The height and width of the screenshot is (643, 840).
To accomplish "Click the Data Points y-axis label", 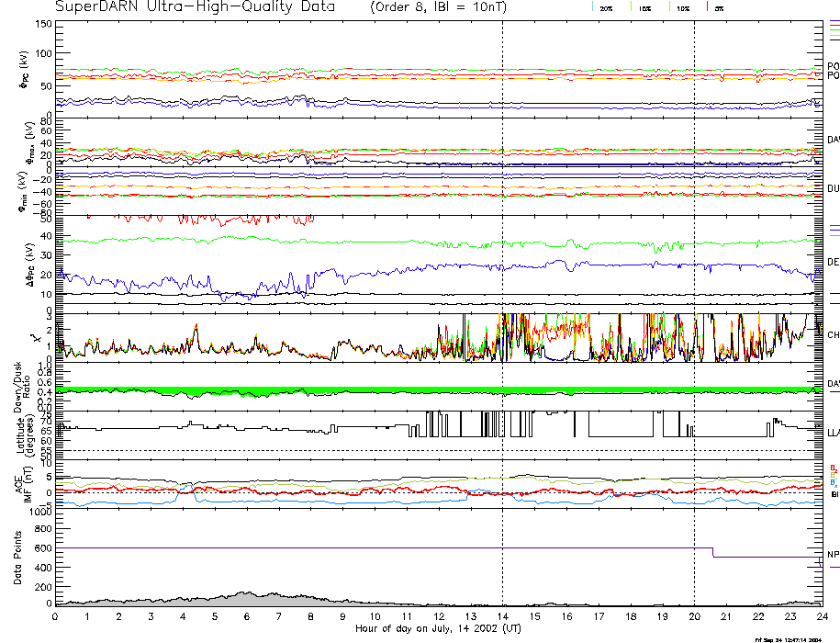I will coord(17,558).
